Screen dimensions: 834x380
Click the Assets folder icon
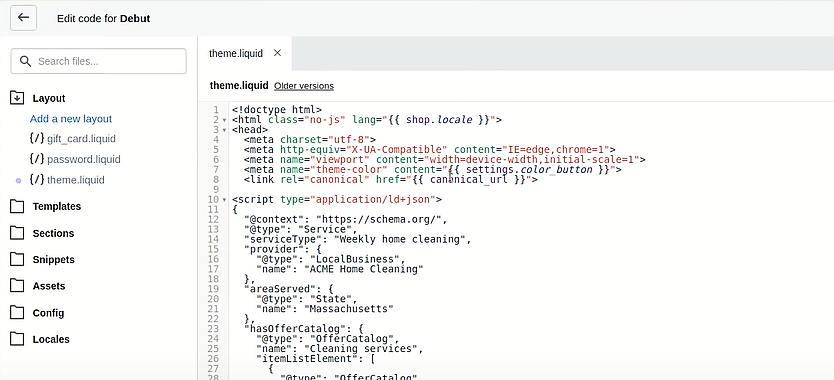[x=17, y=285]
